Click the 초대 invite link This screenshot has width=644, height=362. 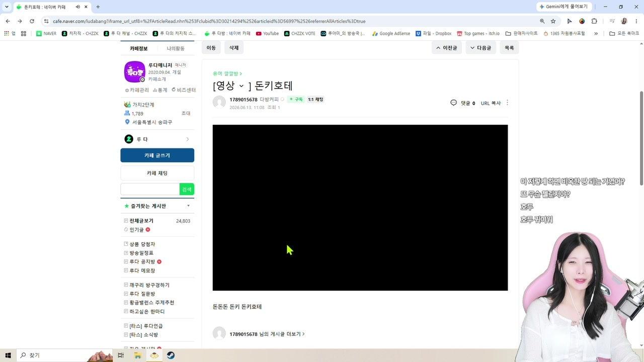tap(186, 114)
